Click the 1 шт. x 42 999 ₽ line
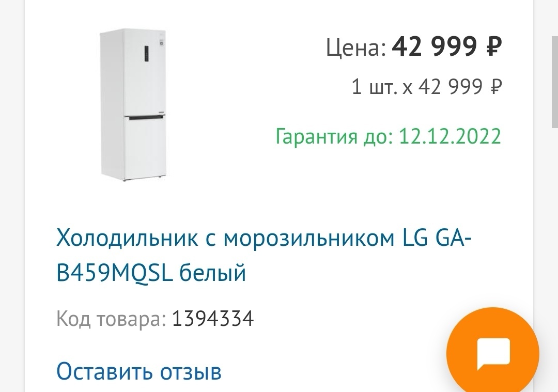 (x=426, y=87)
